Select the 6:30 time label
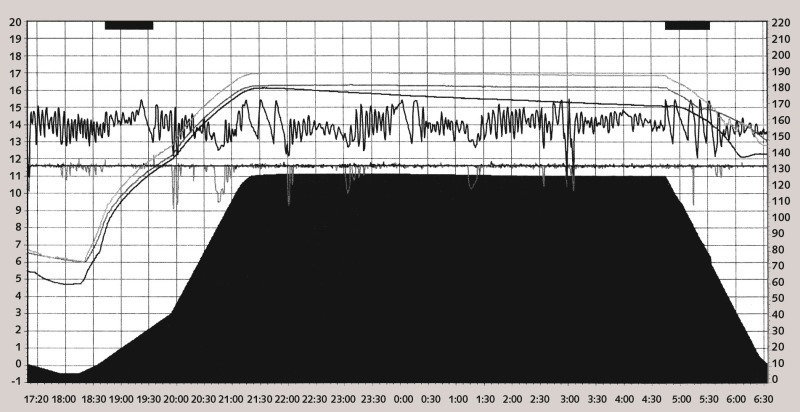The width and height of the screenshot is (800, 412). point(763,398)
